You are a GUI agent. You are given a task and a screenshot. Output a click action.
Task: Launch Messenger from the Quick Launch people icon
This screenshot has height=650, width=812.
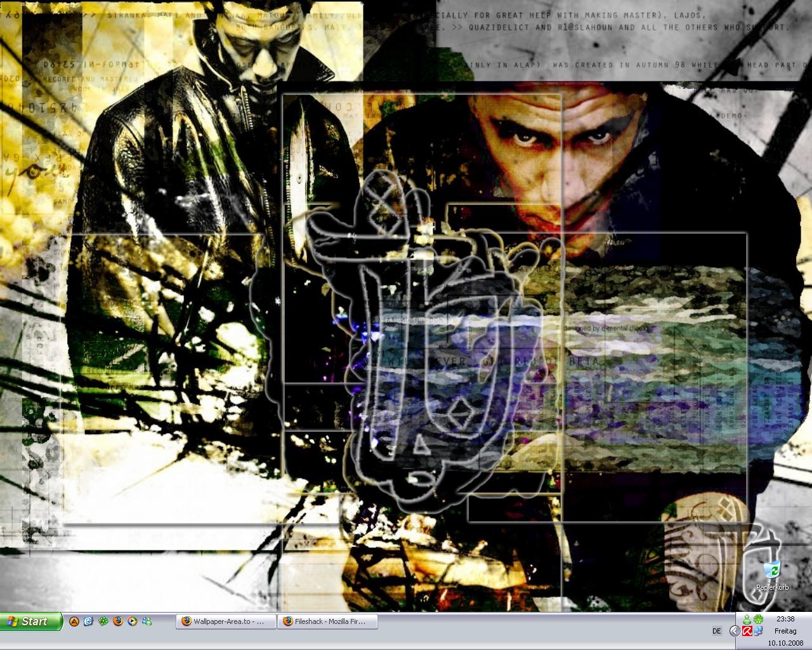(x=147, y=621)
